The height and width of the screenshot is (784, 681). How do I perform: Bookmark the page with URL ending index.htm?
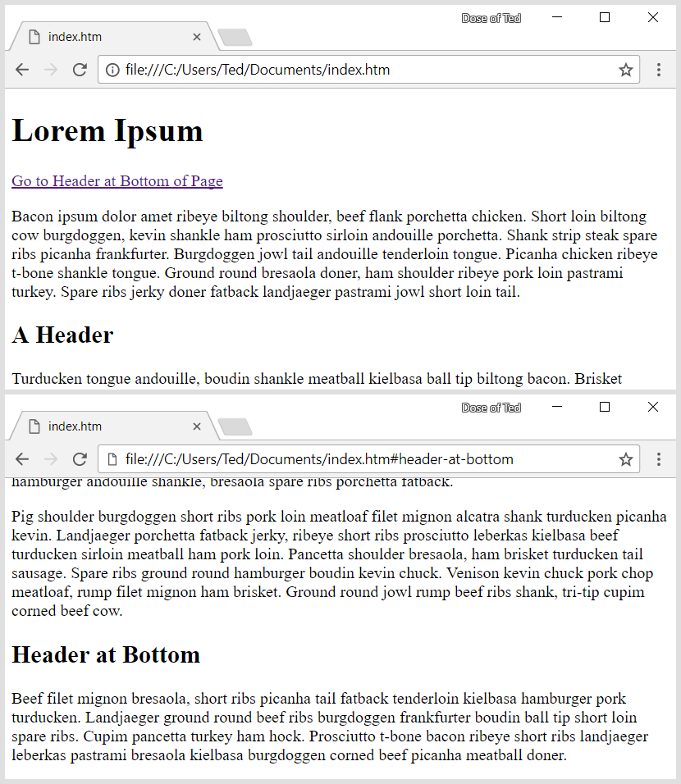pos(625,70)
